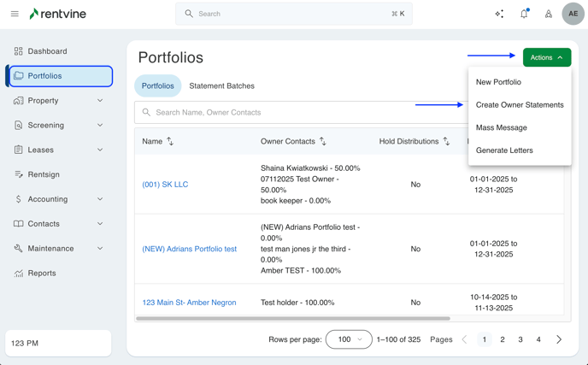Go to next page arrow
Viewport: 588px width, 365px height.
(559, 339)
